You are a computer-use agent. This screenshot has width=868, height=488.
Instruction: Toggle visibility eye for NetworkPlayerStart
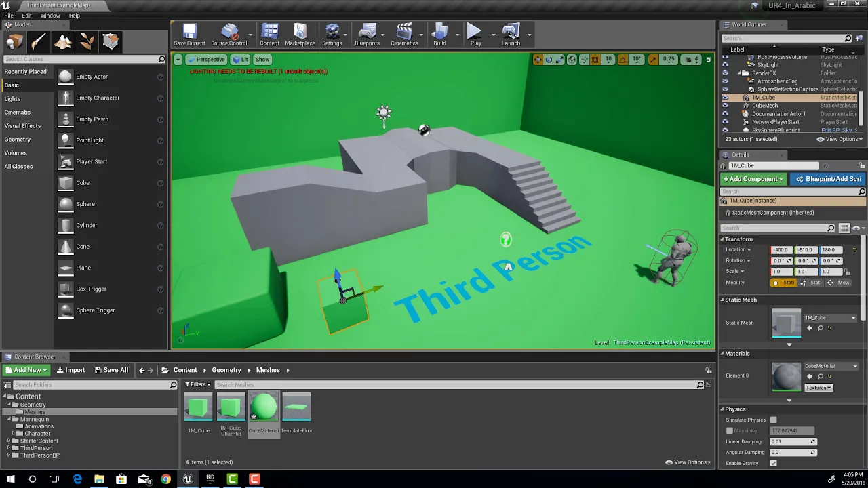725,122
